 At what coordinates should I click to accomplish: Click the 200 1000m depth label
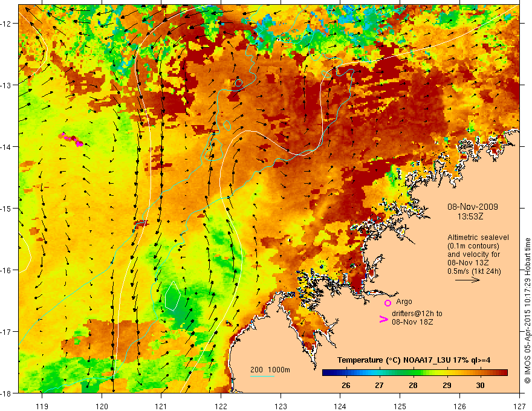[x=270, y=370]
